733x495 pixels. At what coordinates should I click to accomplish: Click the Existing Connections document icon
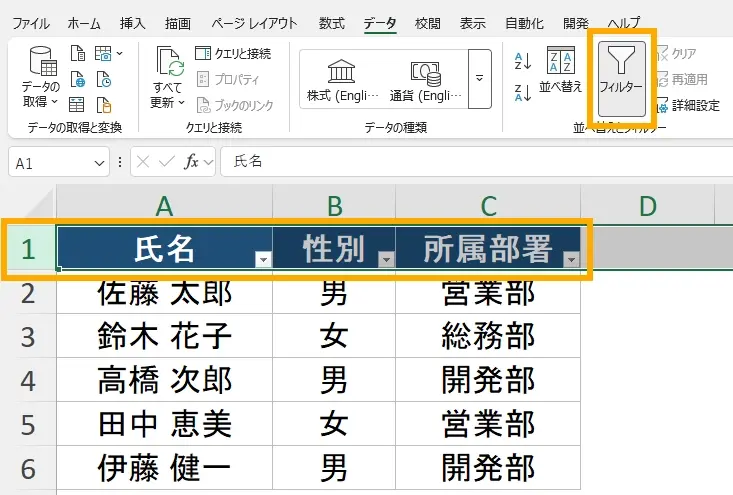(x=103, y=105)
